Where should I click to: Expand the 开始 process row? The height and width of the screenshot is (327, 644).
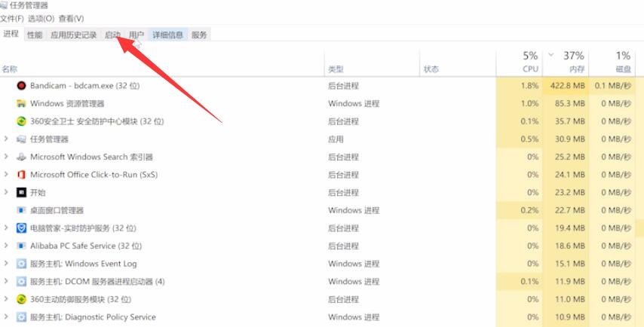(6, 192)
